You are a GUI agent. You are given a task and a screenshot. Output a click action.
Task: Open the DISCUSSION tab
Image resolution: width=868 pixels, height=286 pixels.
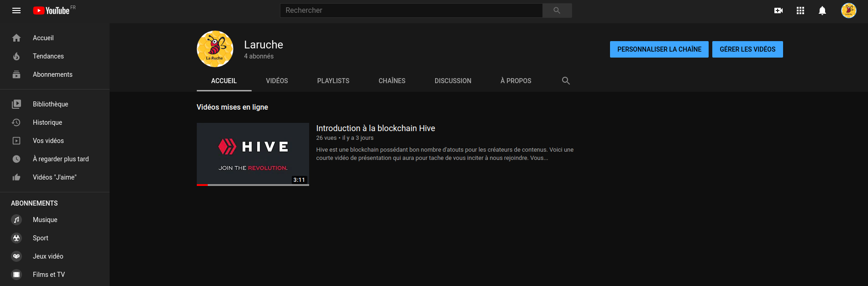point(453,81)
